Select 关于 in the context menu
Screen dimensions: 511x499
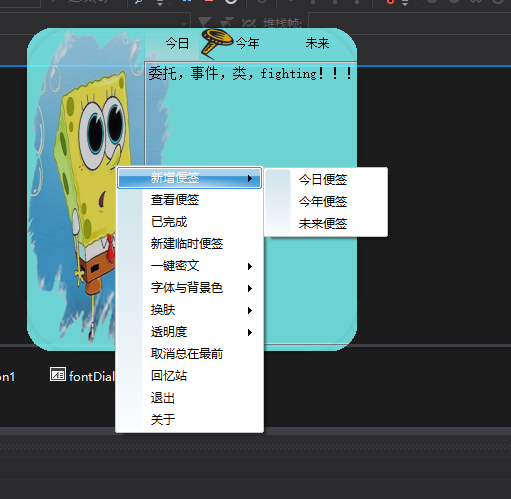(189, 420)
